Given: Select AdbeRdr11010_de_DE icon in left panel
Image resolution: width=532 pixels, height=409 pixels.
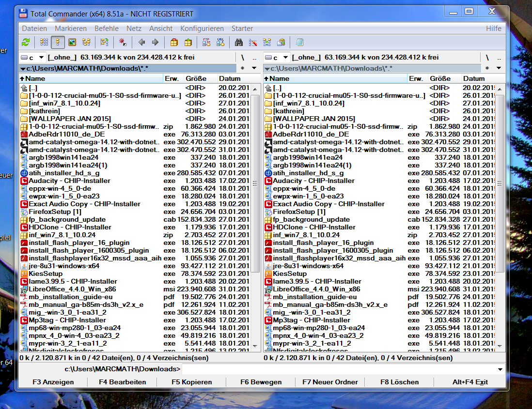Looking at the screenshot, I should click(x=24, y=135).
